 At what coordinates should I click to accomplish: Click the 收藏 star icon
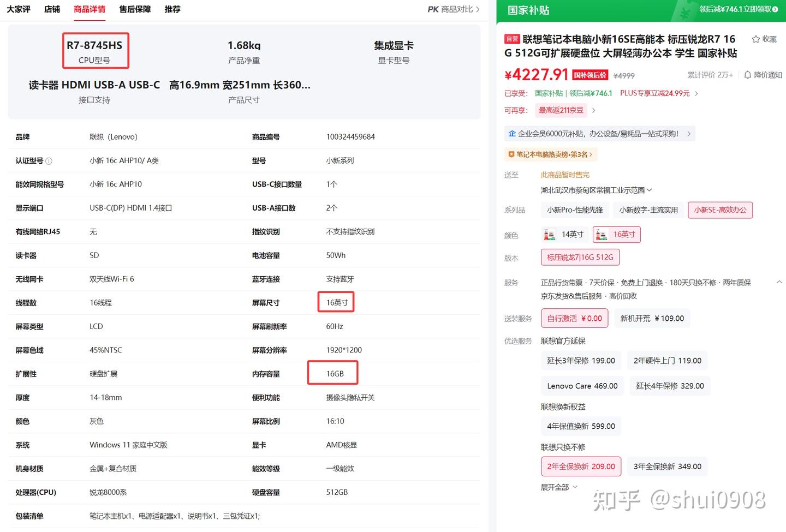[x=756, y=39]
